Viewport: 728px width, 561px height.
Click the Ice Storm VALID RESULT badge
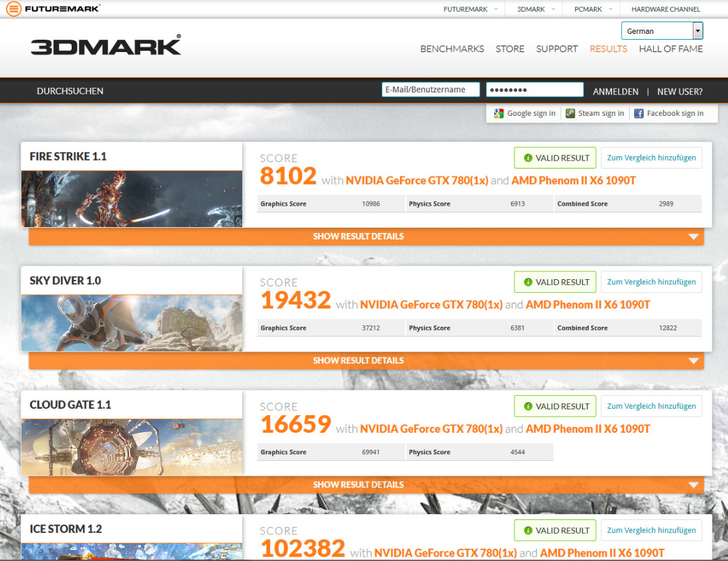pos(555,530)
